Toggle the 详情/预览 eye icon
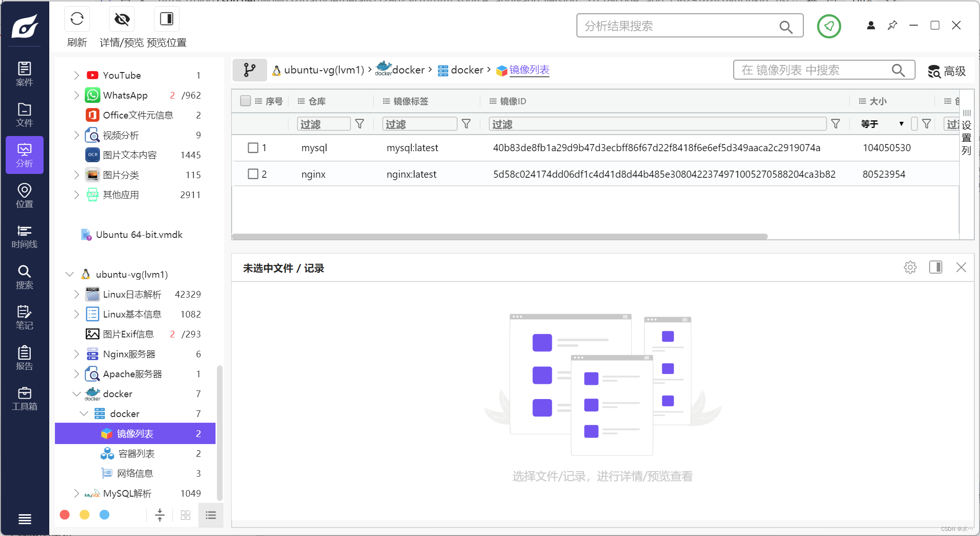The width and height of the screenshot is (980, 536). [122, 19]
